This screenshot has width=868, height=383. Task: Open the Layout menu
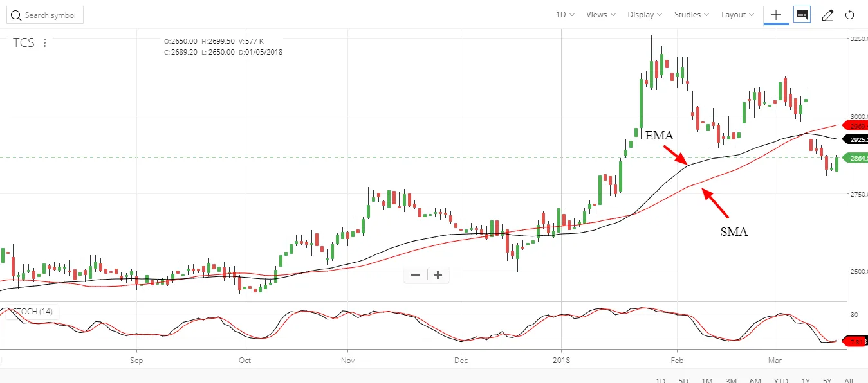pos(737,15)
